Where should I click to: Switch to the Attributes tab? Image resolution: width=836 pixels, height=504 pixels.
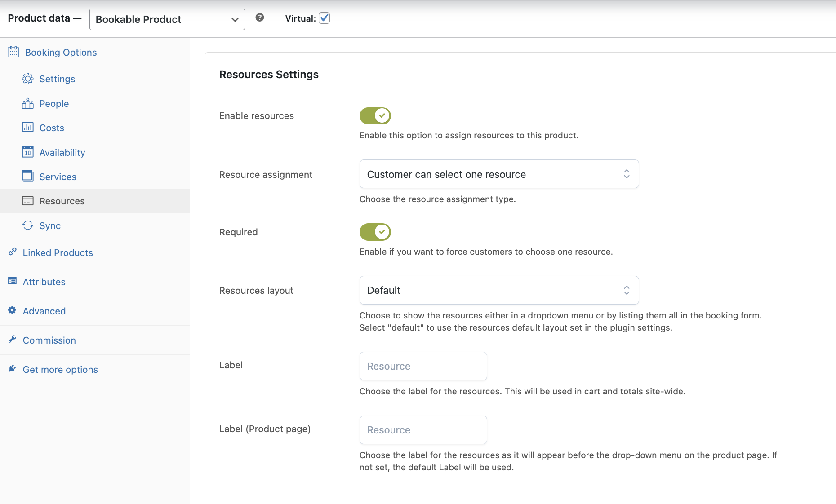(x=44, y=282)
